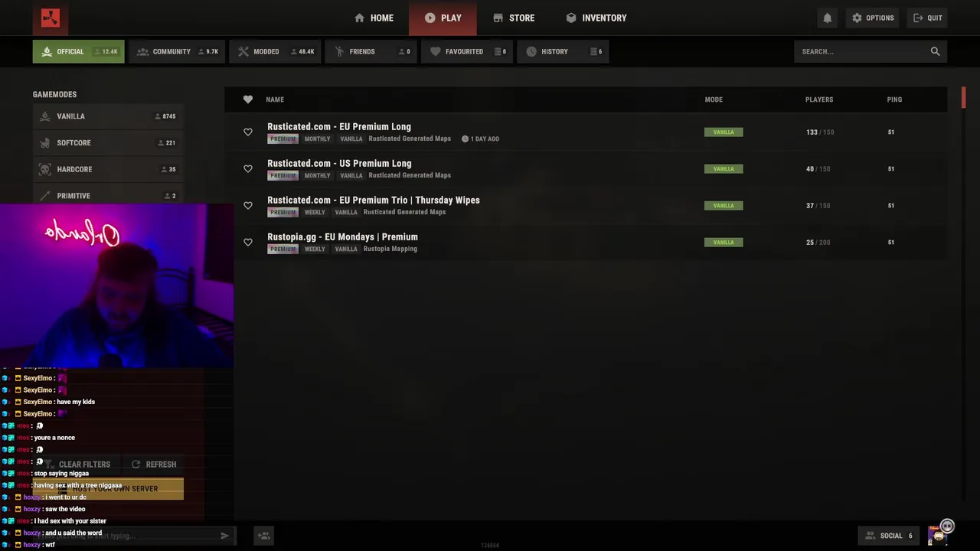Favourite Rustopia.gg EU Mondays server
The height and width of the screenshot is (551, 980).
click(x=248, y=243)
